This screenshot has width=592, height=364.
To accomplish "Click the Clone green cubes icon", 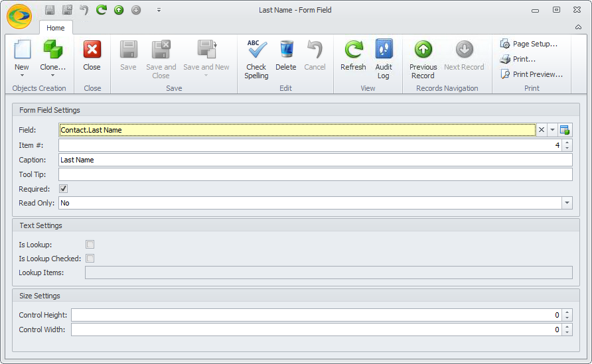I will tap(53, 50).
